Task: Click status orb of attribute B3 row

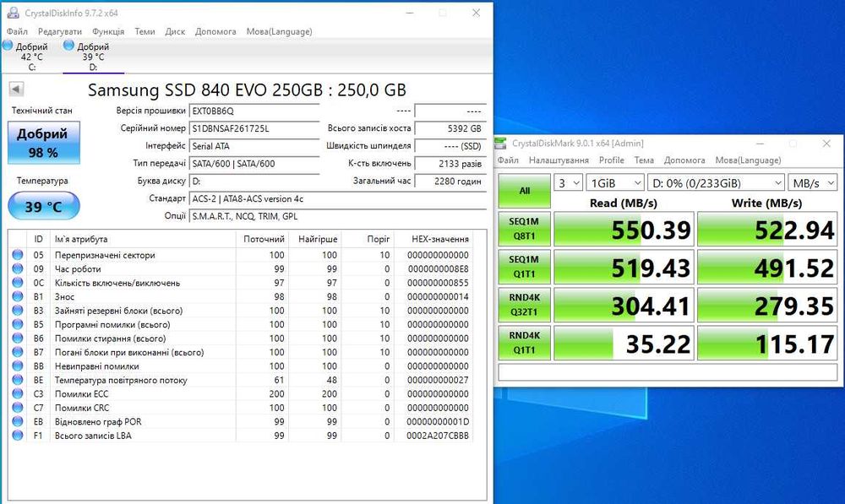Action: click(x=17, y=310)
